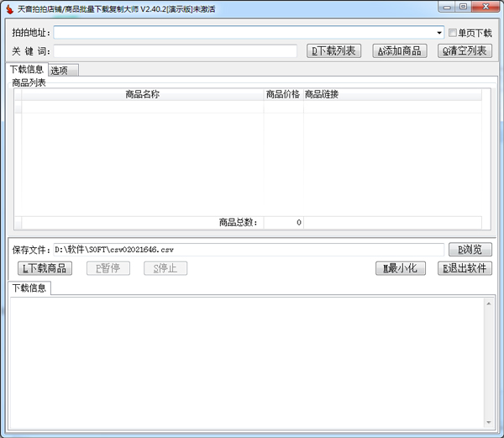This screenshot has width=504, height=438.
Task: Select the lower 下载信息 log tab
Action: [29, 288]
